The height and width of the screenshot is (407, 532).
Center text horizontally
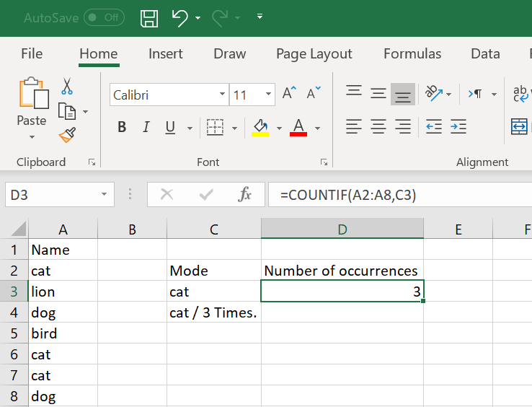pos(378,127)
